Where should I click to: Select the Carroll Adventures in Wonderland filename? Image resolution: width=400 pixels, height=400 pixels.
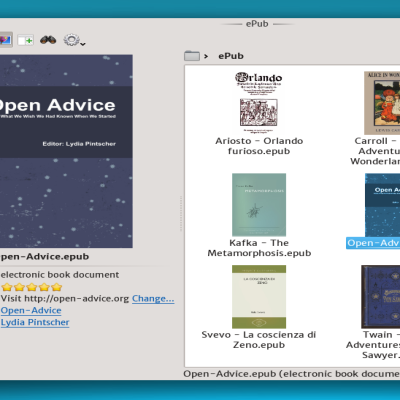point(376,151)
